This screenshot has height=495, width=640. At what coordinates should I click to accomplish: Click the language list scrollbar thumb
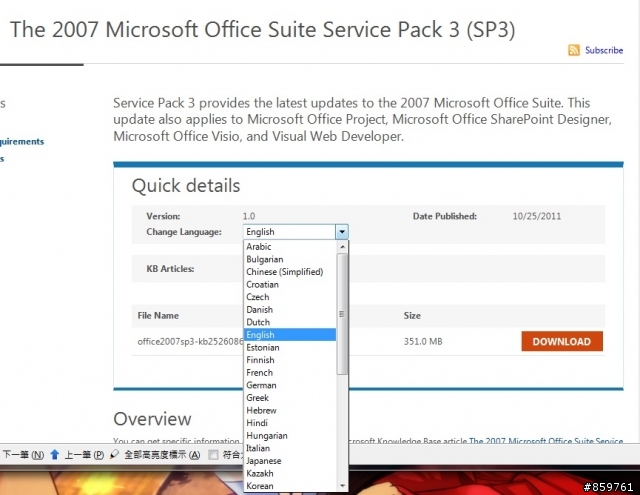342,314
